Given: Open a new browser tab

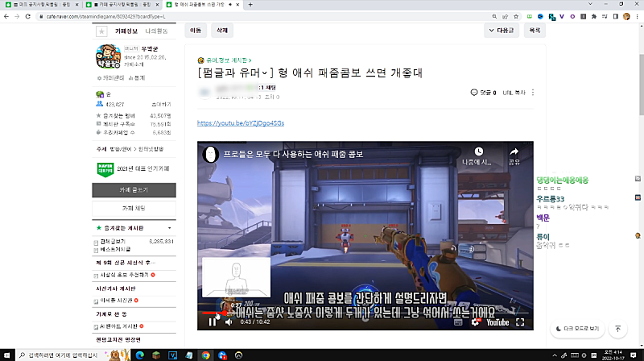Looking at the screenshot, I should tap(250, 5).
